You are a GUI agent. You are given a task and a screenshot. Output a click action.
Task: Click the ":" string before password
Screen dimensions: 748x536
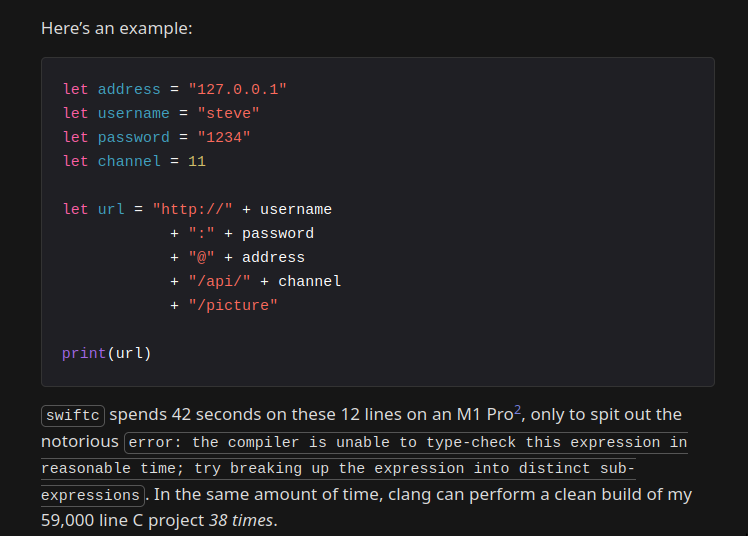(201, 233)
